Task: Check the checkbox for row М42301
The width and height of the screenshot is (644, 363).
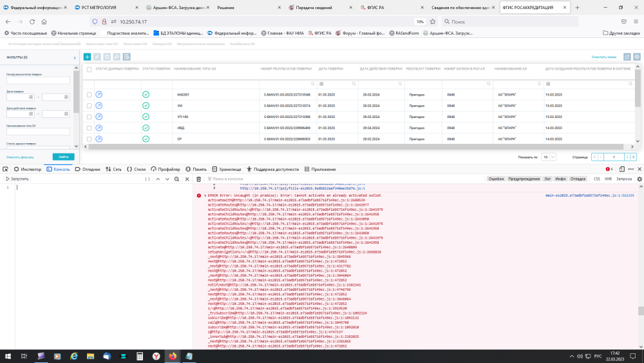Action: click(89, 95)
